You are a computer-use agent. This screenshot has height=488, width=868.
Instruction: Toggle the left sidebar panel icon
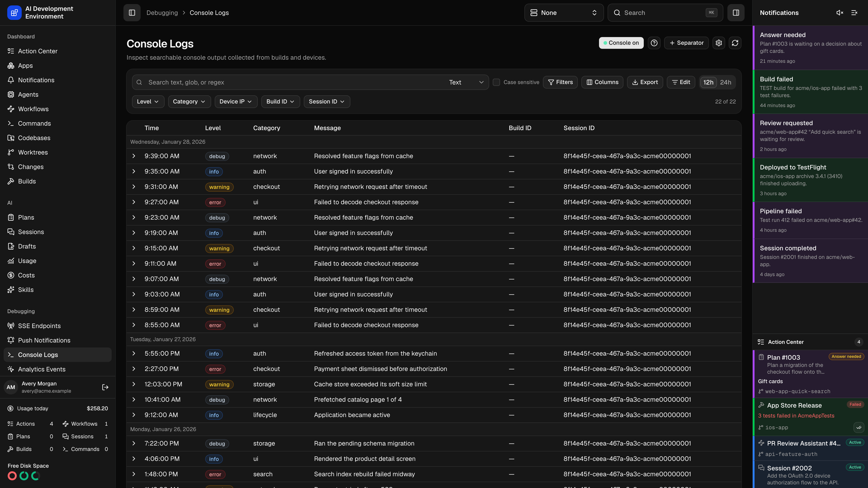click(x=132, y=13)
